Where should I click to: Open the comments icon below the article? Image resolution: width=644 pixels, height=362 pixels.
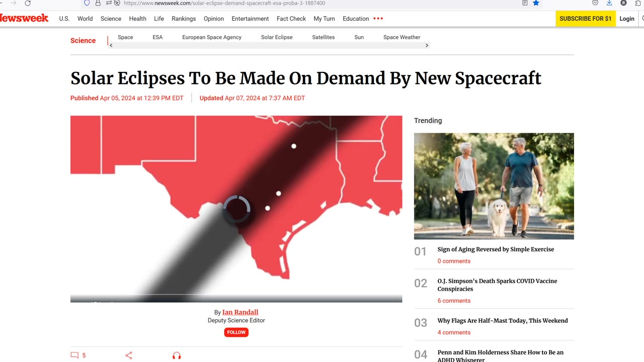(x=74, y=355)
